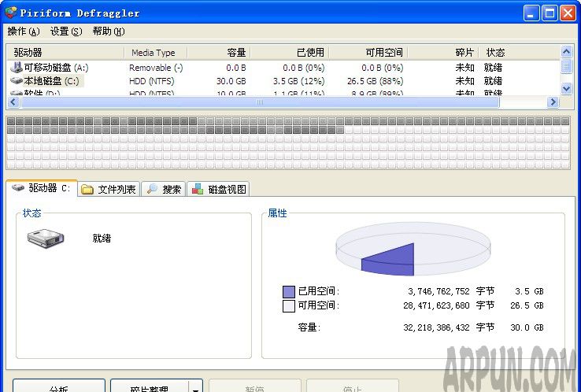Image resolution: width=581 pixels, height=392 pixels.
Task: Sort by the 容量 column header
Action: pyautogui.click(x=219, y=53)
